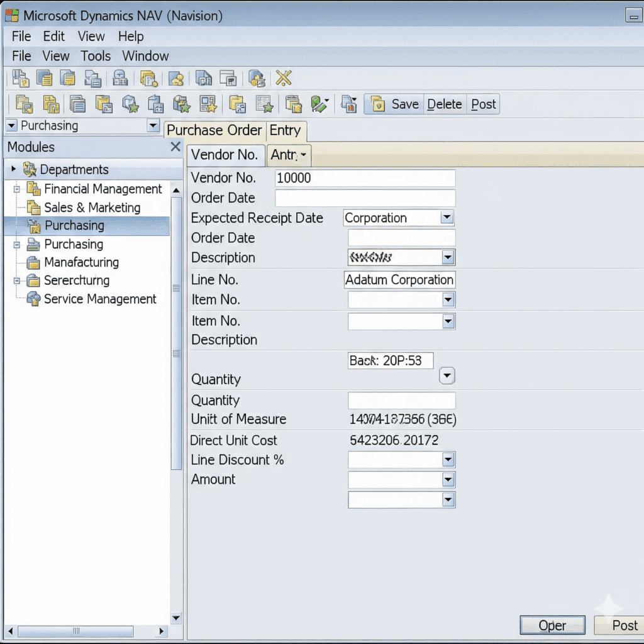
Task: Click the yellow stacked documents with coin icon
Action: coord(148,78)
